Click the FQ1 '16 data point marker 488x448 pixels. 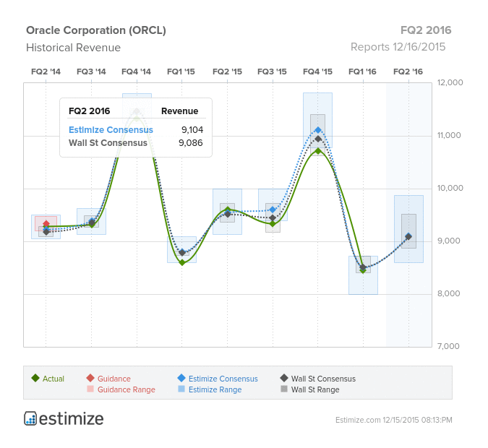click(363, 267)
